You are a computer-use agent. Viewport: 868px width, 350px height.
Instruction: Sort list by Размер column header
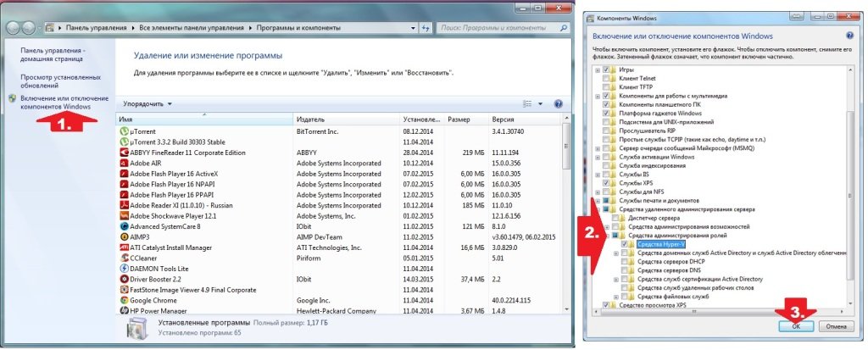pyautogui.click(x=466, y=119)
